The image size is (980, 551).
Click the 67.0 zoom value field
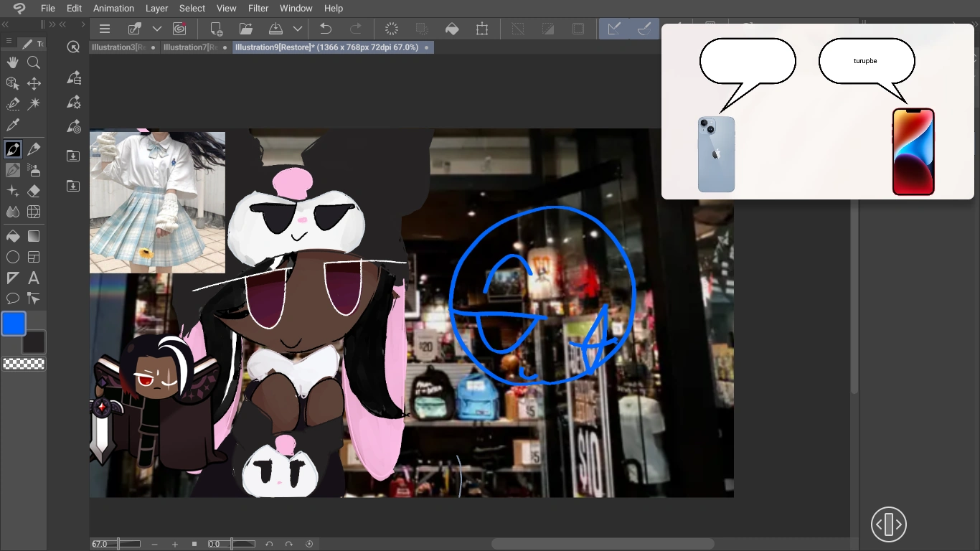tap(100, 544)
